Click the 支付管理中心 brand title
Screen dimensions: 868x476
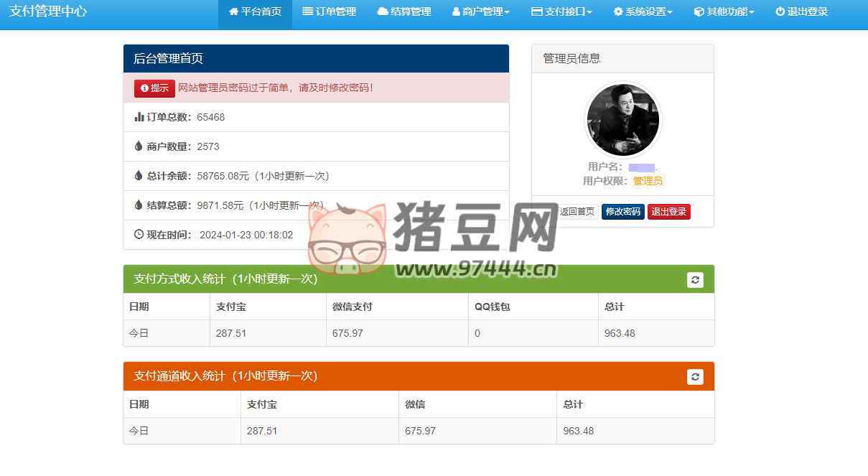(x=48, y=12)
